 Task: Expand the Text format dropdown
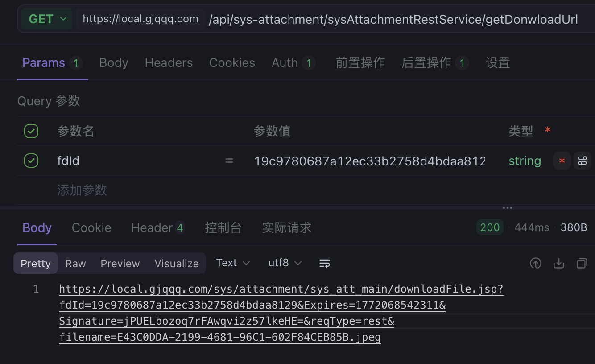click(x=233, y=263)
